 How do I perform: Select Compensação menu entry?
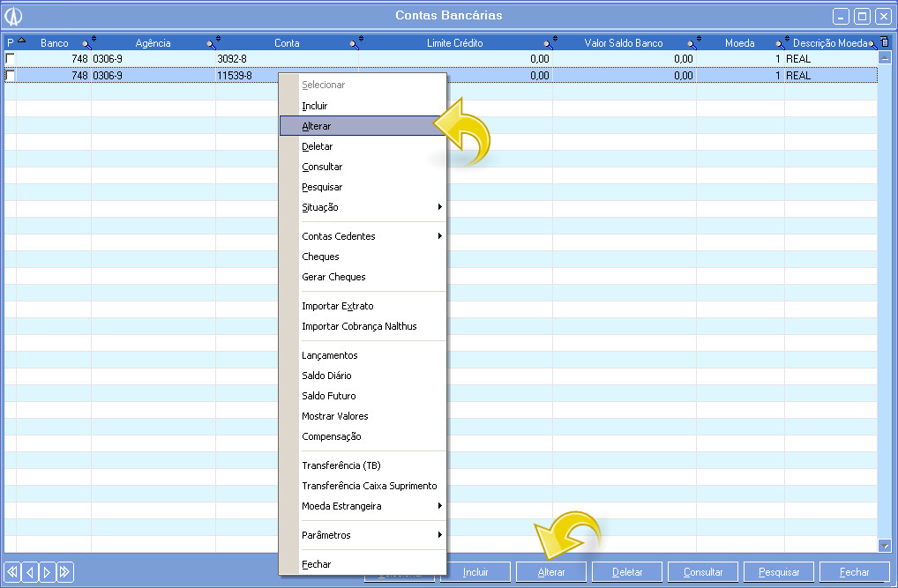pyautogui.click(x=363, y=436)
